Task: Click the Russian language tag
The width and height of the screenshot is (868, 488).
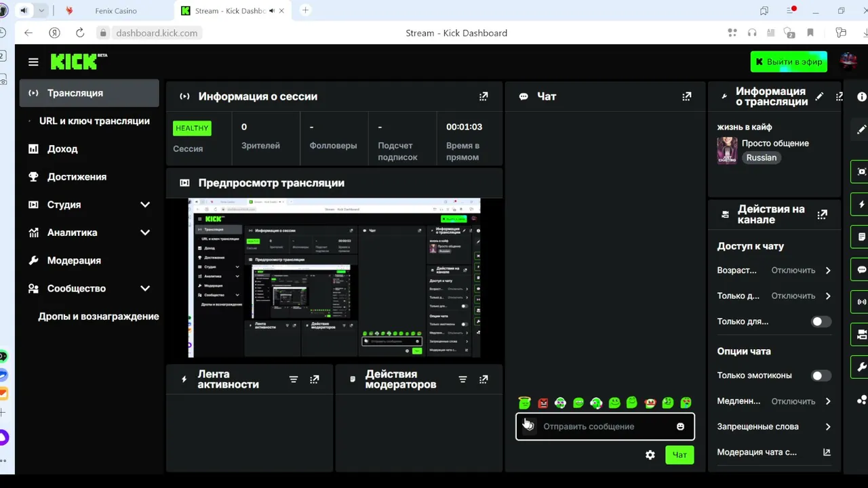Action: point(762,157)
